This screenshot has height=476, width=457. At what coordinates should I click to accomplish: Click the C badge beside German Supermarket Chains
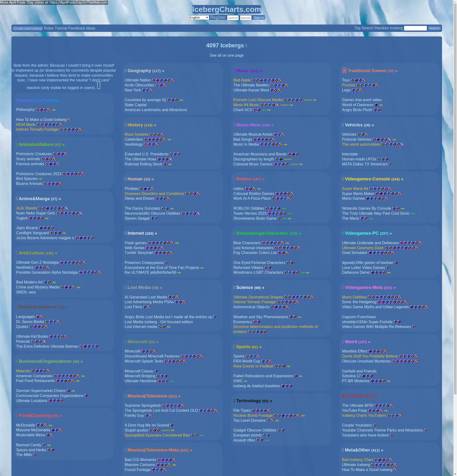pyautogui.click(x=69, y=391)
